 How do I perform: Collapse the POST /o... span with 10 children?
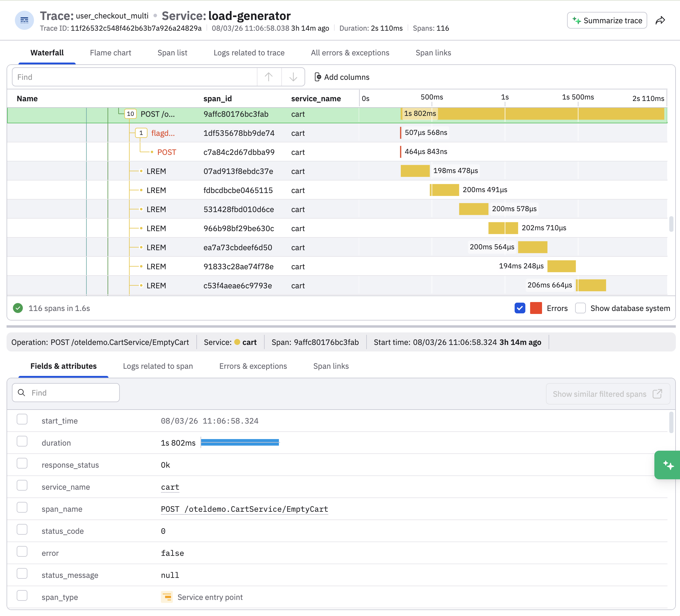(x=130, y=114)
